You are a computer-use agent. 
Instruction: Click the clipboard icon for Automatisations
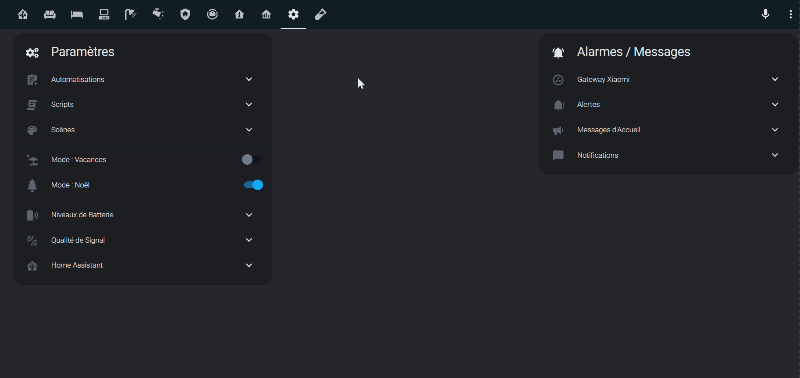click(32, 80)
